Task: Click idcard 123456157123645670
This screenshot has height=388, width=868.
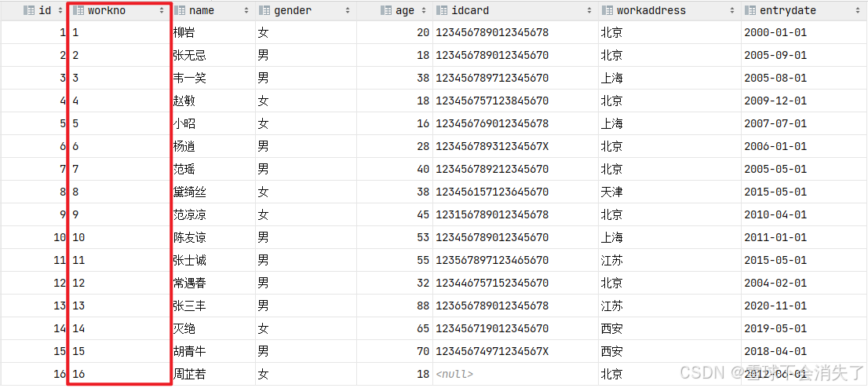Action: point(492,192)
